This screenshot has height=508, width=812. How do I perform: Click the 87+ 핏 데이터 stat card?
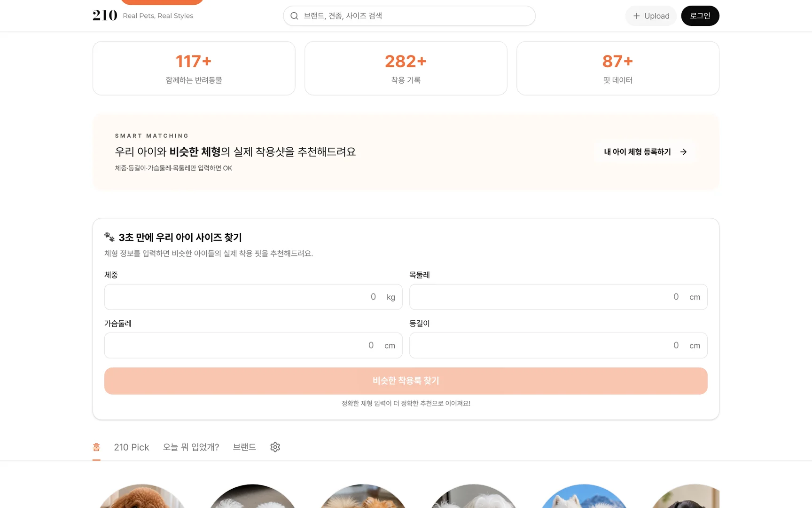[618, 68]
